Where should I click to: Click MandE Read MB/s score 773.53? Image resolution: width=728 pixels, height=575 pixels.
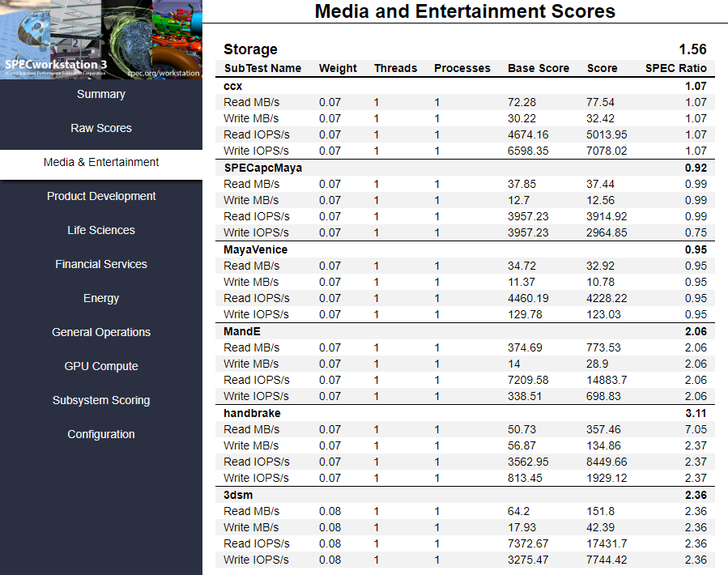click(x=603, y=347)
